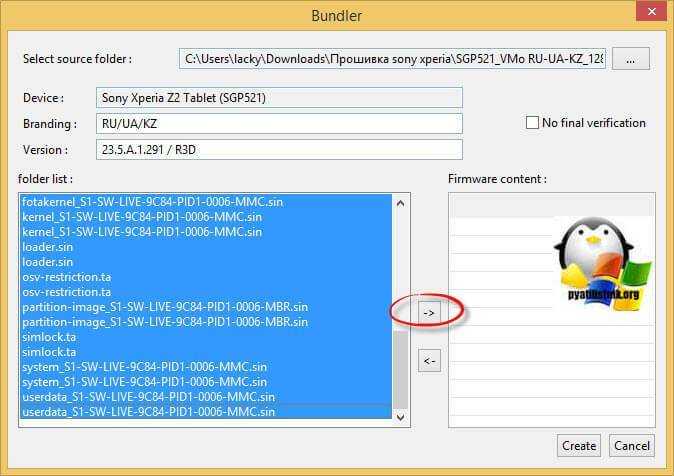Select the first kernel_S1-SW-LIVE MMC.sin entry
Viewport: 674px width, 476px height.
tap(206, 217)
